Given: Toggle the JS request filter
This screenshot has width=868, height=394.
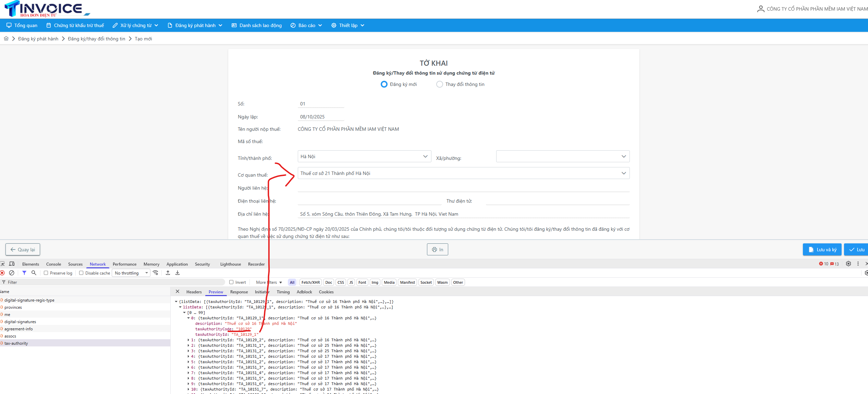Looking at the screenshot, I should (351, 282).
